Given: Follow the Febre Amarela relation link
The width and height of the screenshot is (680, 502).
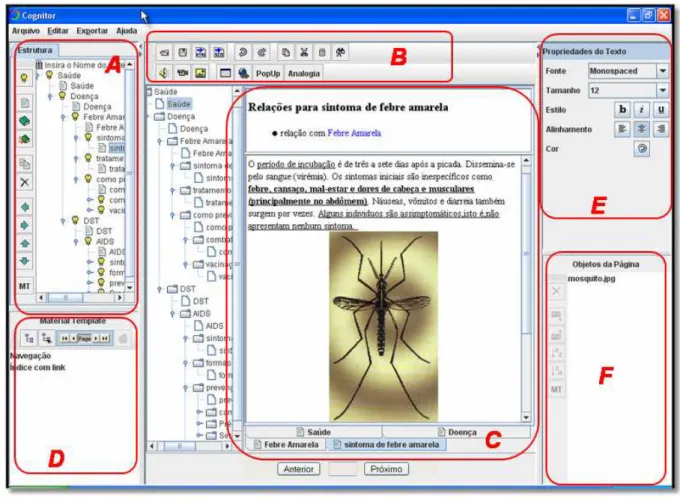Looking at the screenshot, I should (354, 133).
